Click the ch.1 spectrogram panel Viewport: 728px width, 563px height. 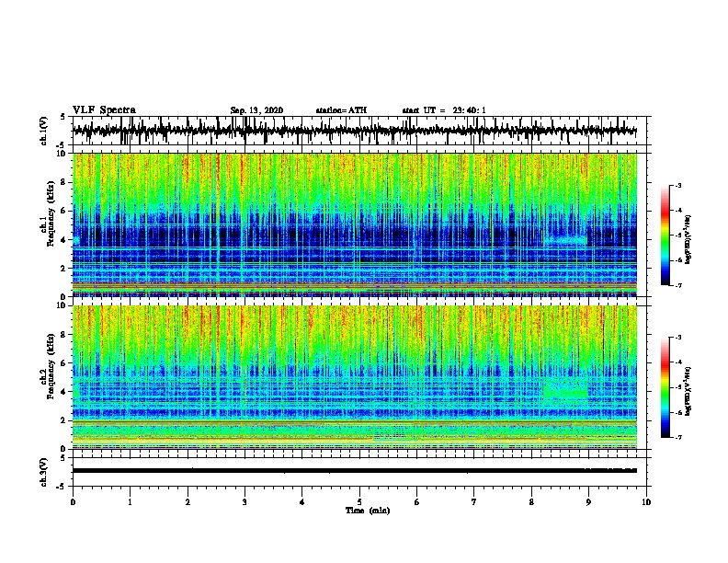pyautogui.click(x=355, y=224)
